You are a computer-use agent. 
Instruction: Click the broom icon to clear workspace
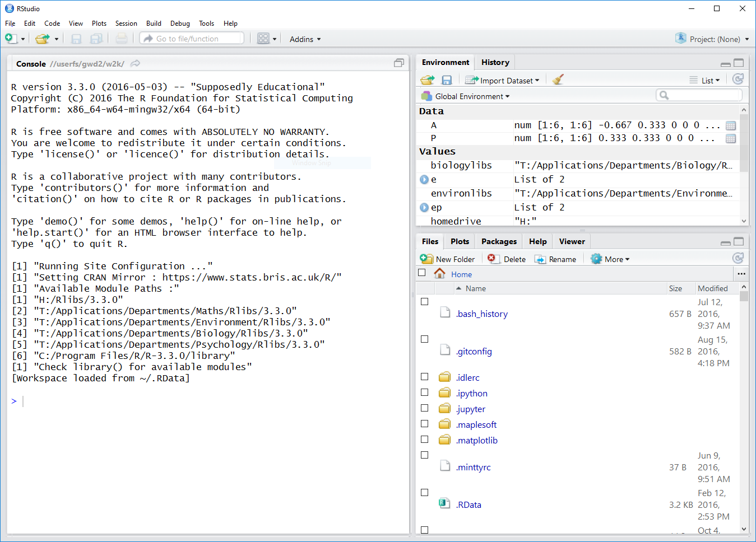click(x=558, y=80)
